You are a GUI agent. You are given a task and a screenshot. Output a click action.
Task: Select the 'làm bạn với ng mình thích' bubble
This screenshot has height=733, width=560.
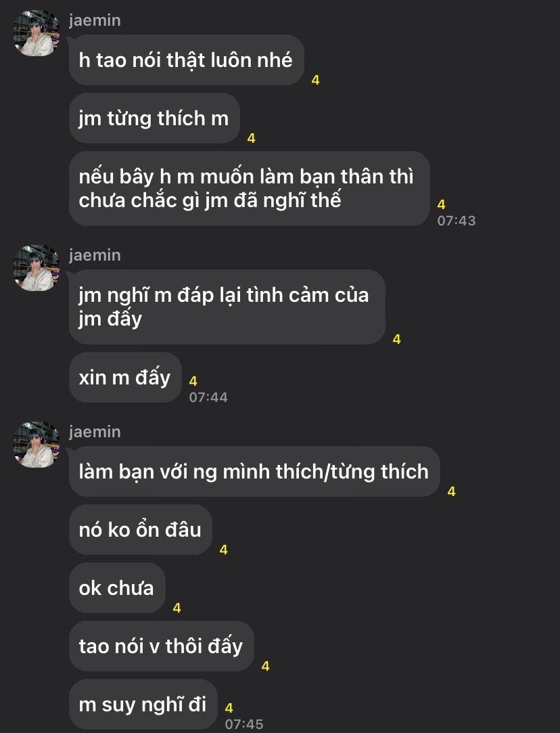tap(254, 472)
